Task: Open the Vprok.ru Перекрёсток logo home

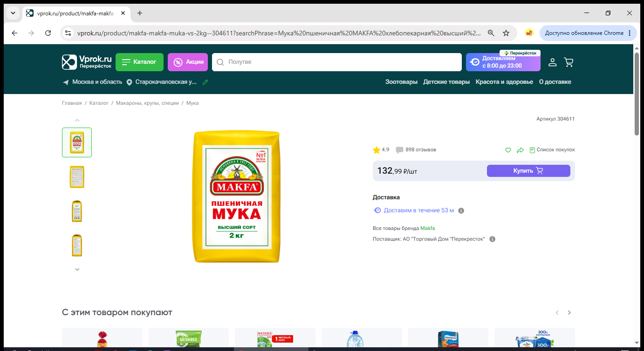Action: coord(87,62)
